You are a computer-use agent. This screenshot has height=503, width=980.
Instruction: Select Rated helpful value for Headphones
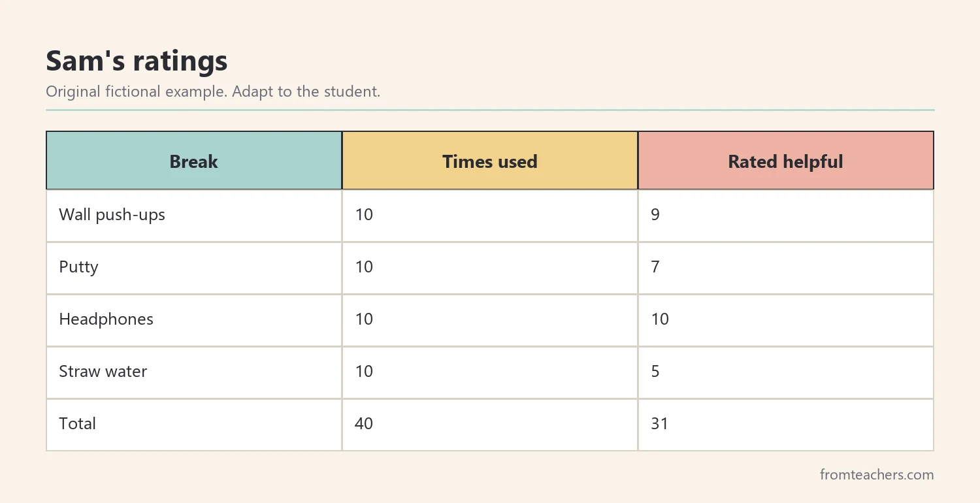(x=660, y=319)
